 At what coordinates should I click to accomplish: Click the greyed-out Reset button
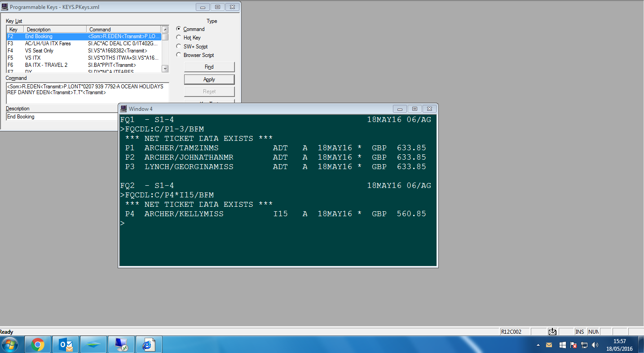pyautogui.click(x=209, y=92)
